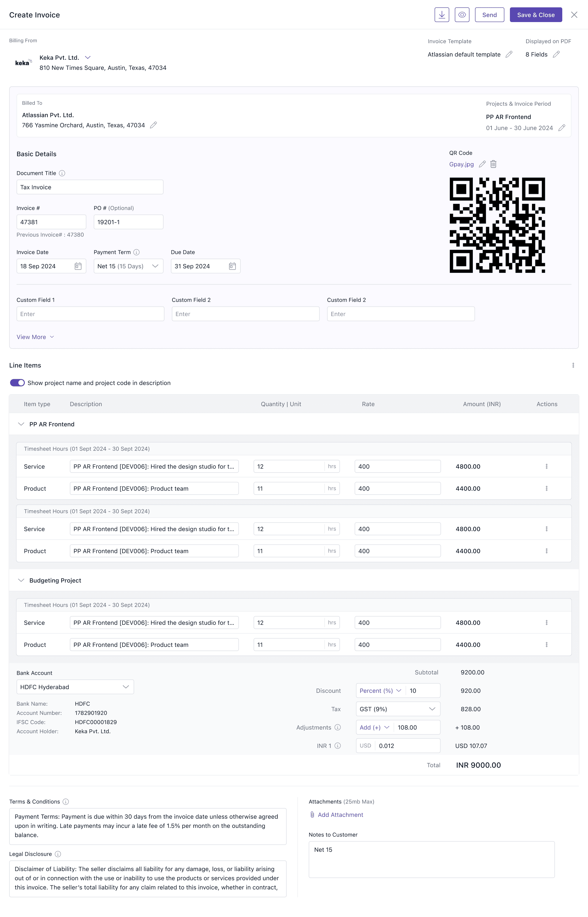Click account number 1782901920
Viewport: 588px width, 917px height.
(91, 713)
